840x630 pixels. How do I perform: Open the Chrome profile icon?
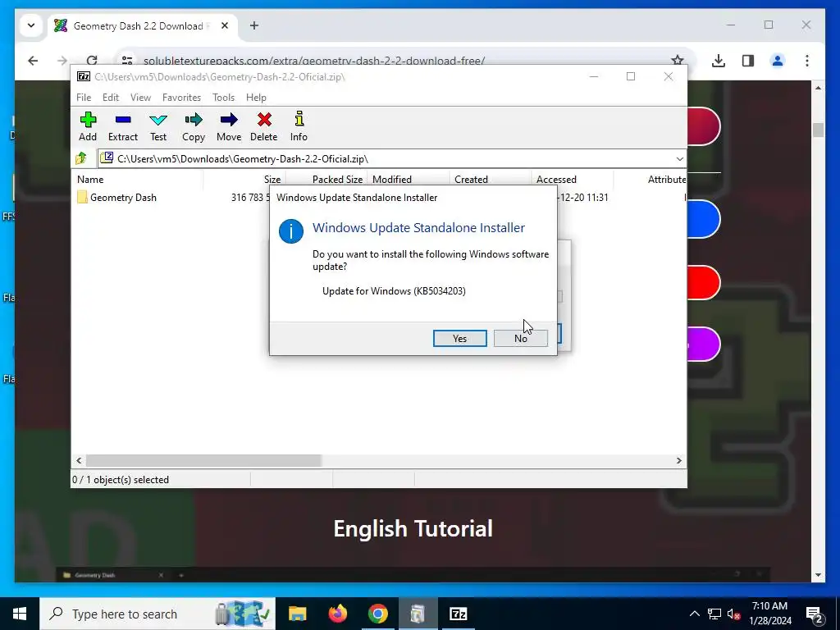[778, 61]
